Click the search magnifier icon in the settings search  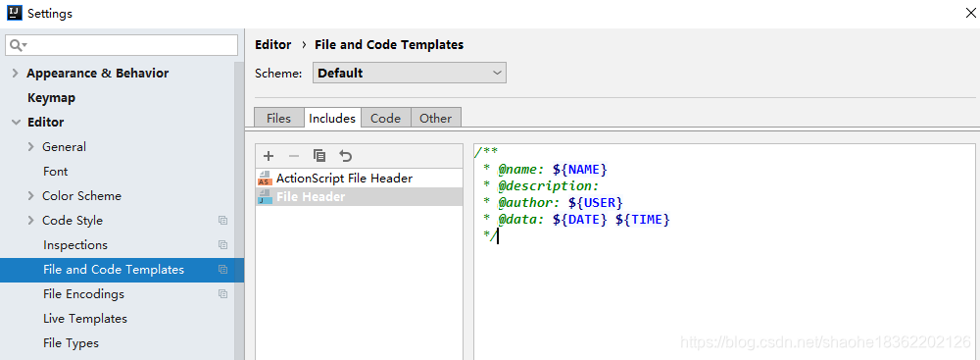click(17, 45)
